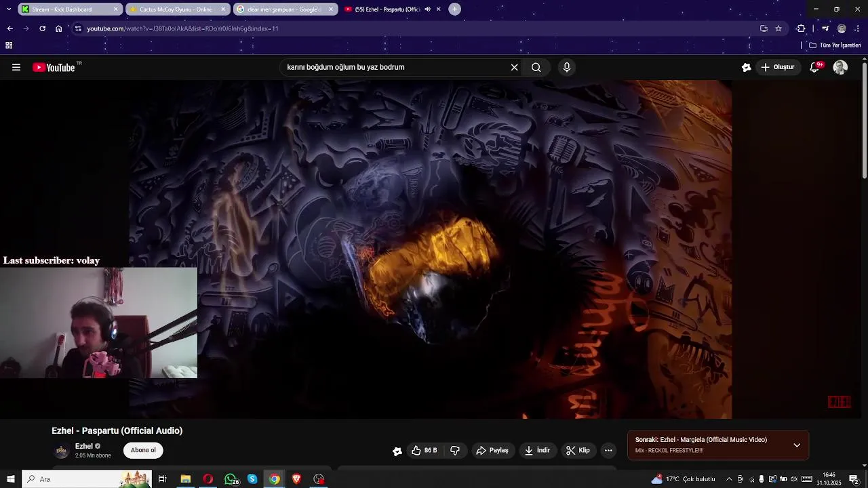868x488 pixels.
Task: Open the volume speaker tray icon
Action: [793, 479]
